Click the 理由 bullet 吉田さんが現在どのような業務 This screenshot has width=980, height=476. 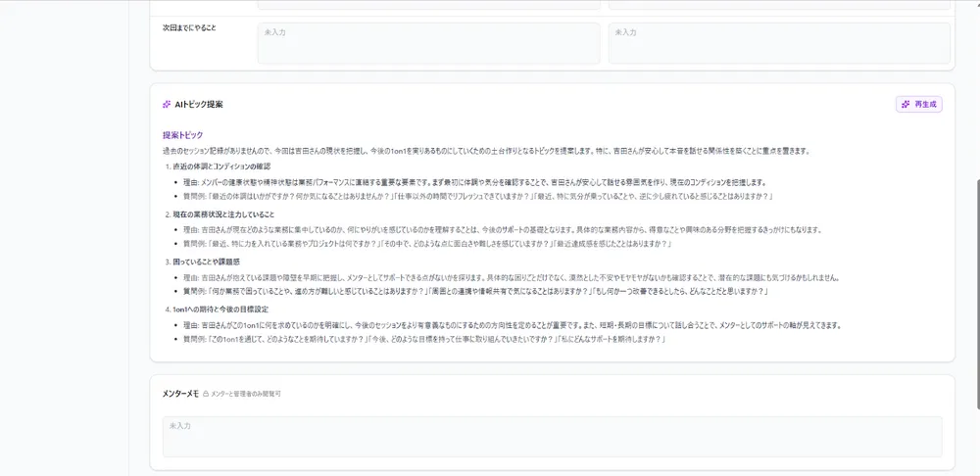(x=503, y=230)
